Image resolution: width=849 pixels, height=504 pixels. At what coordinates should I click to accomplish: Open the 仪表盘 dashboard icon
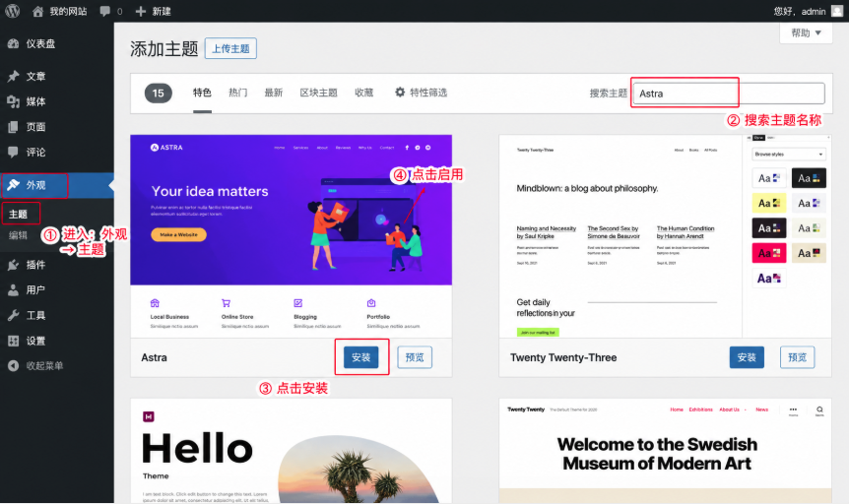click(14, 44)
